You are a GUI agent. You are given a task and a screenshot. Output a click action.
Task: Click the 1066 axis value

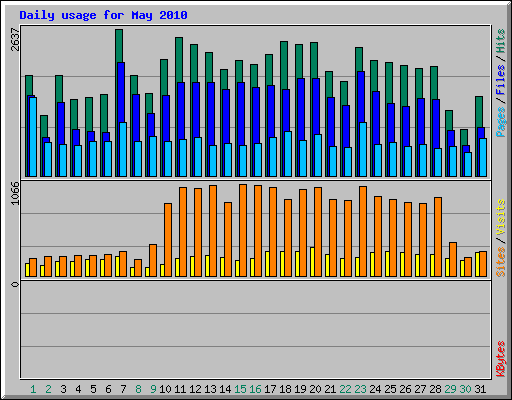point(15,193)
